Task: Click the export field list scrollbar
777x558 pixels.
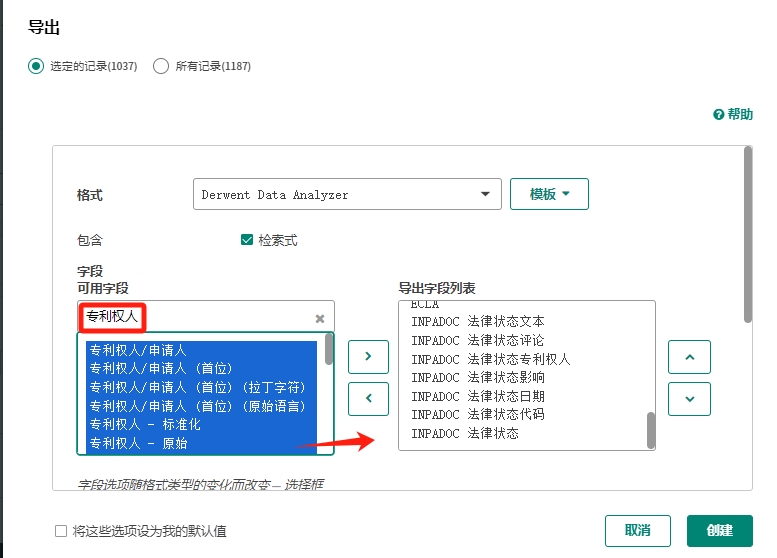Action: (651, 430)
